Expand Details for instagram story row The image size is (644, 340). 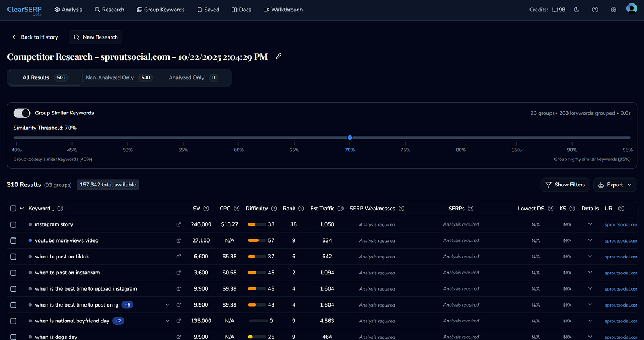point(590,224)
